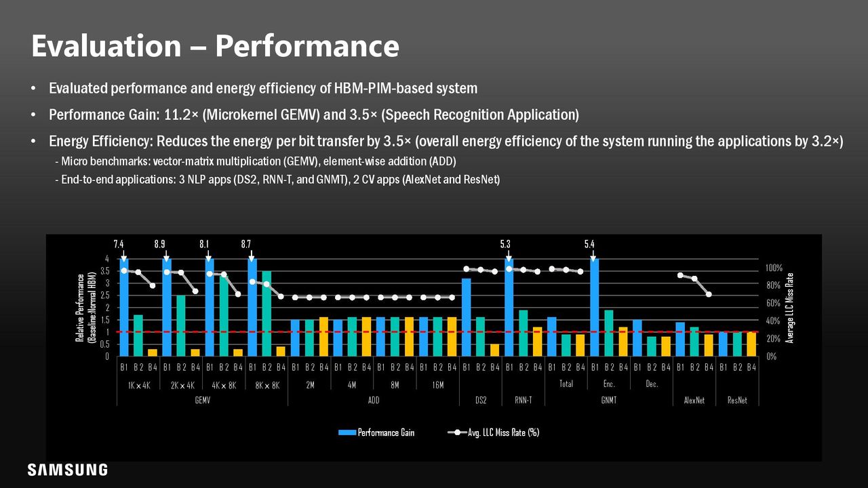Image resolution: width=868 pixels, height=488 pixels.
Task: Click the "GNMT" group label
Action: point(609,401)
